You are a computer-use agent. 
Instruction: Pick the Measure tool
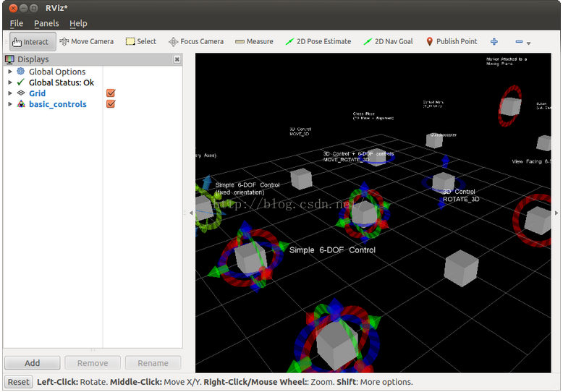[254, 42]
